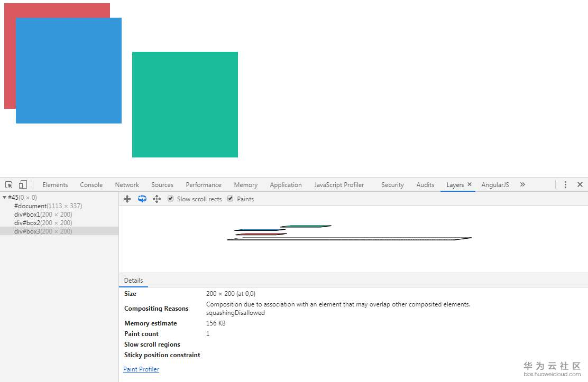This screenshot has width=588, height=382.
Task: Select the Details tab
Action: click(x=133, y=281)
